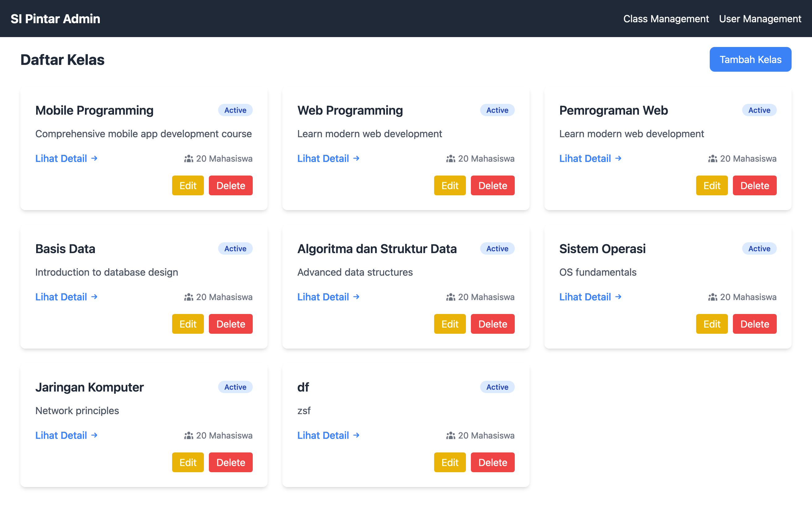Open User Management from the navbar

tap(760, 19)
